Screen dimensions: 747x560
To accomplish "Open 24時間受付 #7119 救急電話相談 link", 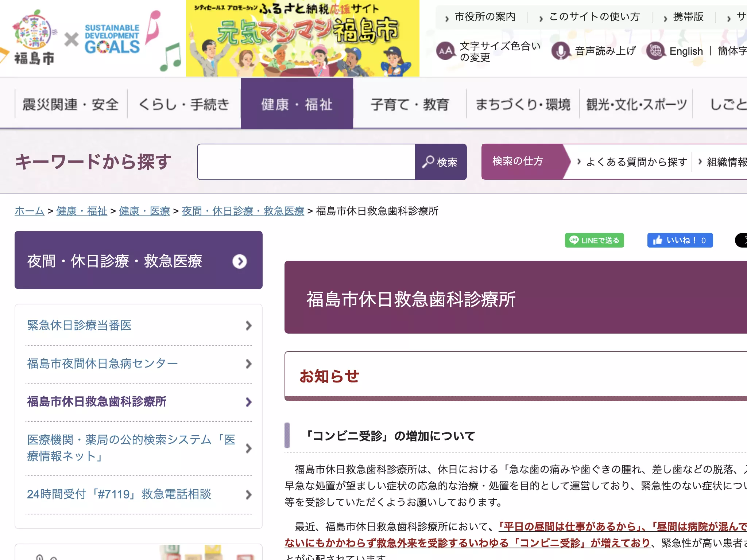I will [x=119, y=494].
